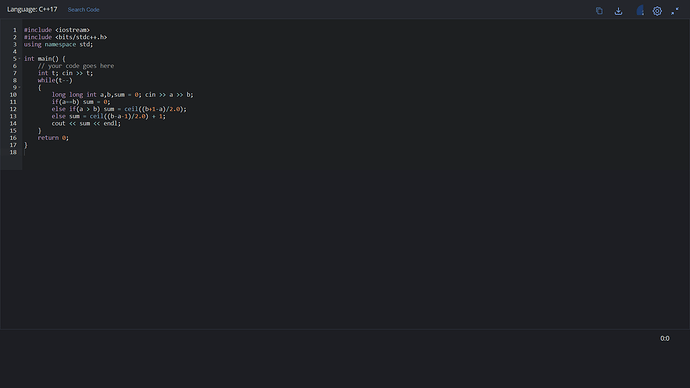Click line number 1 in the gutter

(x=15, y=30)
